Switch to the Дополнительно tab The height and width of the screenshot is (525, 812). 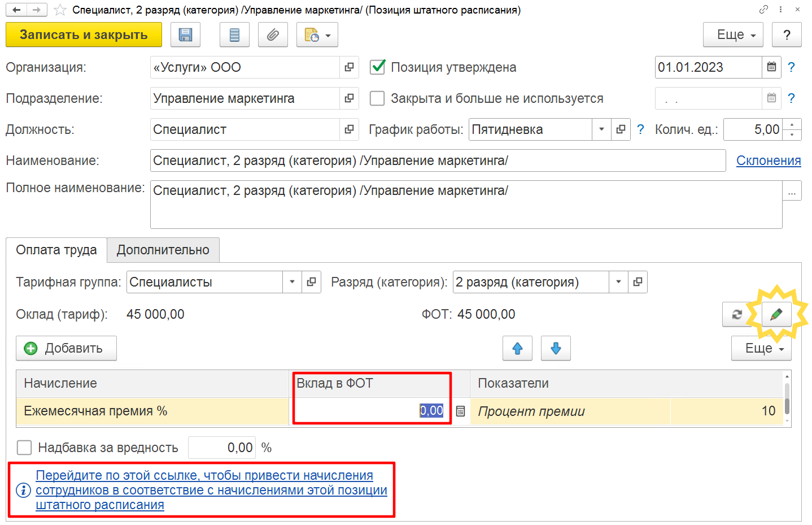coord(163,250)
